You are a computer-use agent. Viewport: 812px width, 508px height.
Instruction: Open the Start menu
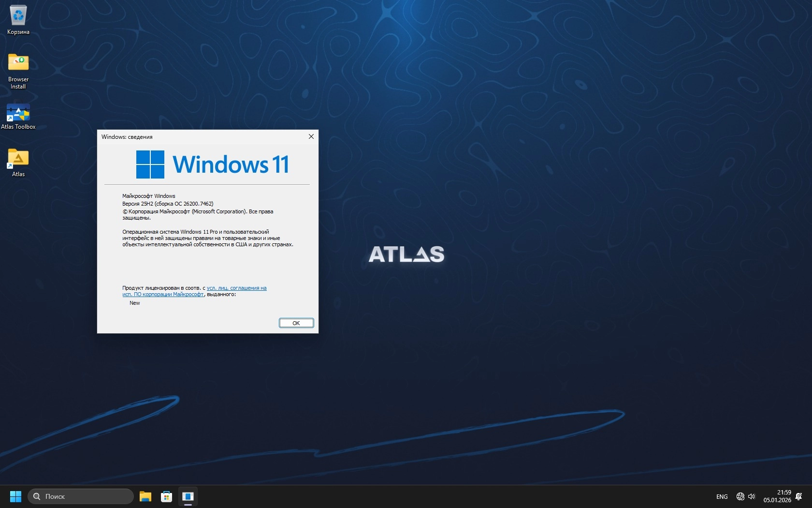click(x=15, y=496)
